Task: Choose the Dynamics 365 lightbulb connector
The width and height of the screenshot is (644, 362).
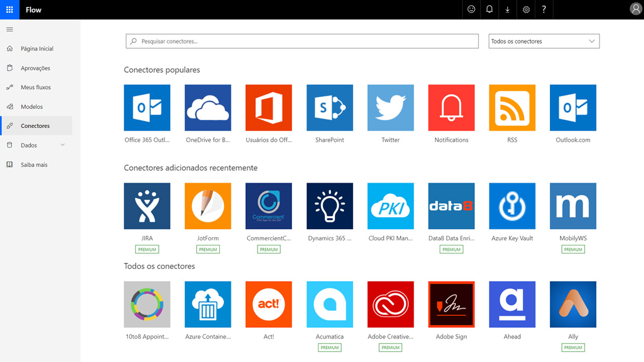Action: tap(330, 206)
